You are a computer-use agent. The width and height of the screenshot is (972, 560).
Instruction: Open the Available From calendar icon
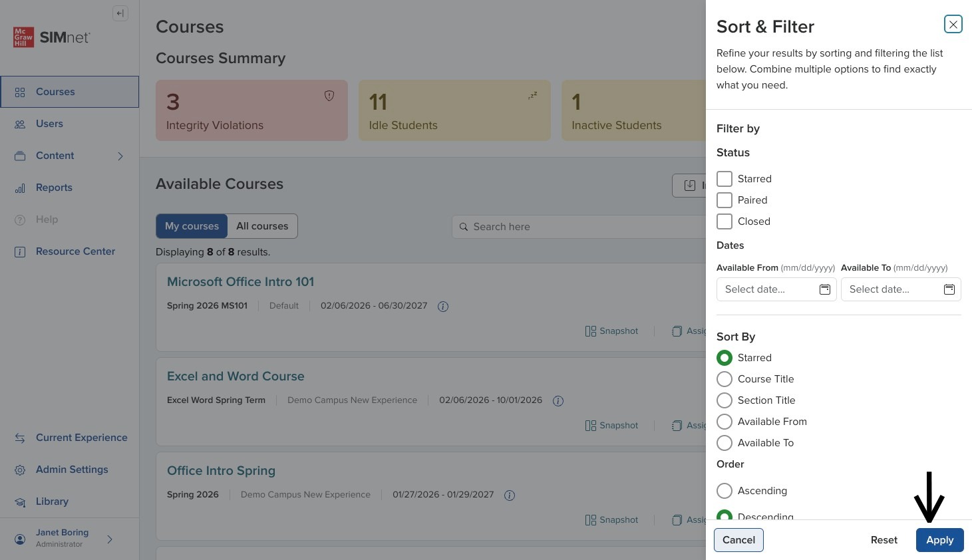click(x=825, y=289)
